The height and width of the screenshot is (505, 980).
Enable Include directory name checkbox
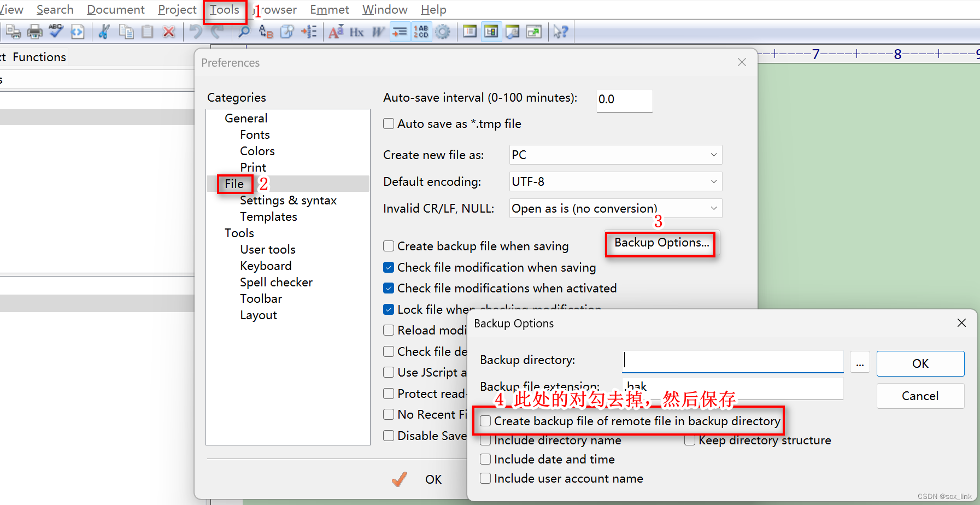point(485,441)
